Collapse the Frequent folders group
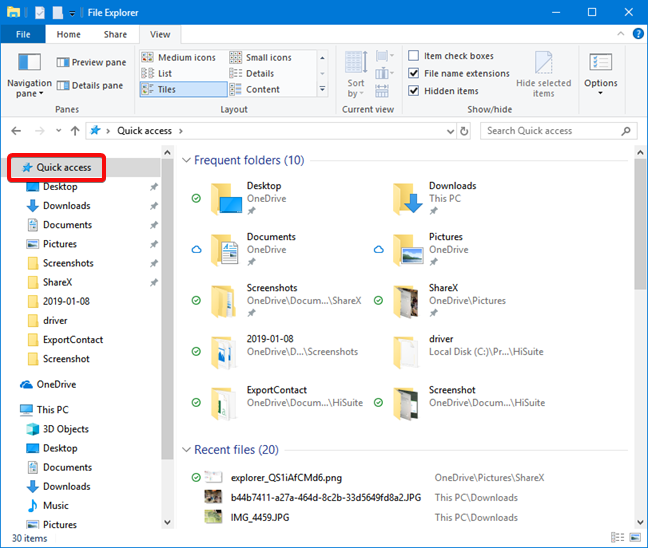The image size is (648, 548). (x=186, y=160)
